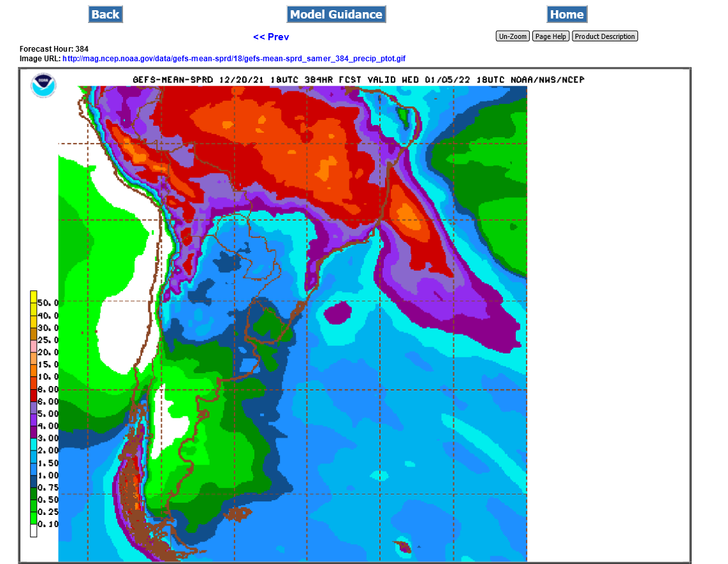The width and height of the screenshot is (728, 564).
Task: Go to the Home page
Action: click(567, 15)
